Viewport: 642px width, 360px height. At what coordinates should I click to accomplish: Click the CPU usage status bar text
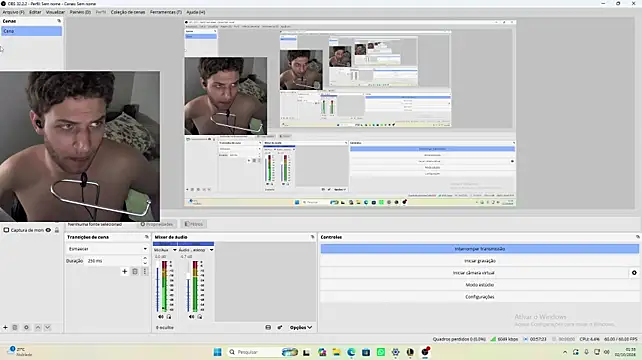point(589,339)
